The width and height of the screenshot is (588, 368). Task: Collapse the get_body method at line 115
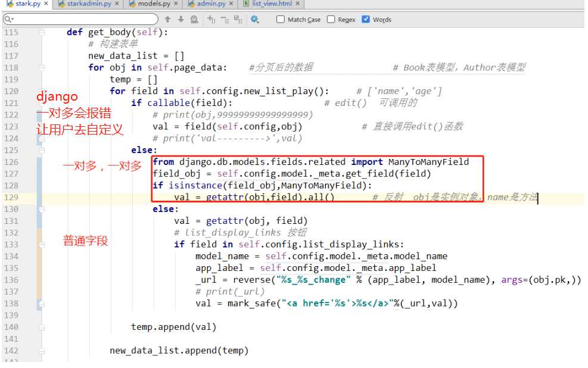point(42,32)
